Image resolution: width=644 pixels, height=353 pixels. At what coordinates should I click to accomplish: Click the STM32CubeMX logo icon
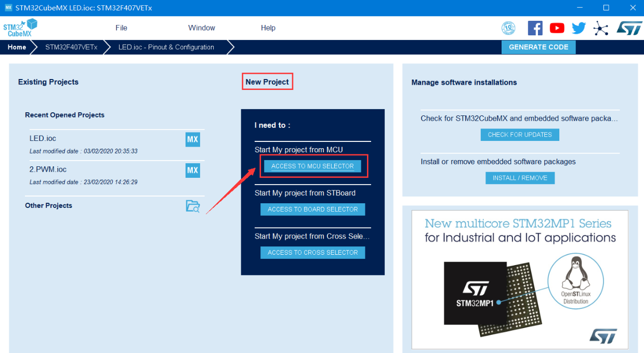pyautogui.click(x=20, y=28)
